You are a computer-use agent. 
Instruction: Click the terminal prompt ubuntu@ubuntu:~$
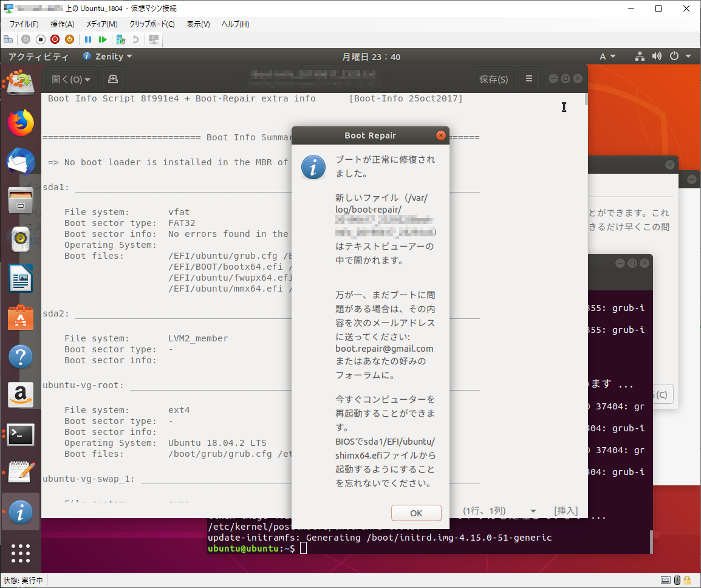[x=251, y=548]
